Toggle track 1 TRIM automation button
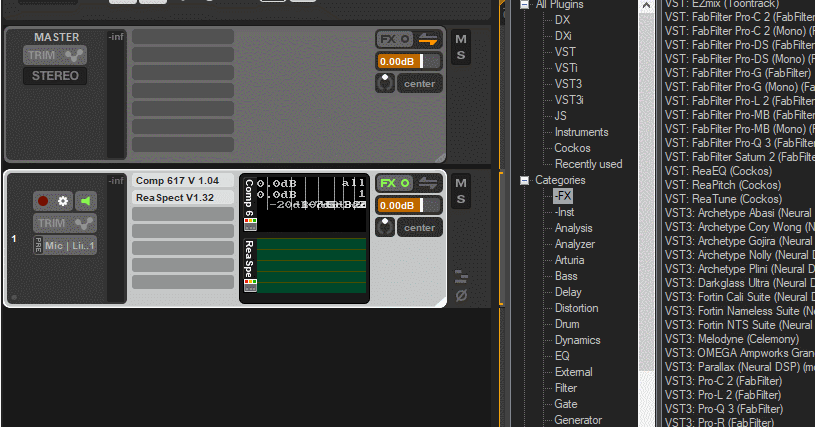Image resolution: width=815 pixels, height=427 pixels. click(51, 223)
